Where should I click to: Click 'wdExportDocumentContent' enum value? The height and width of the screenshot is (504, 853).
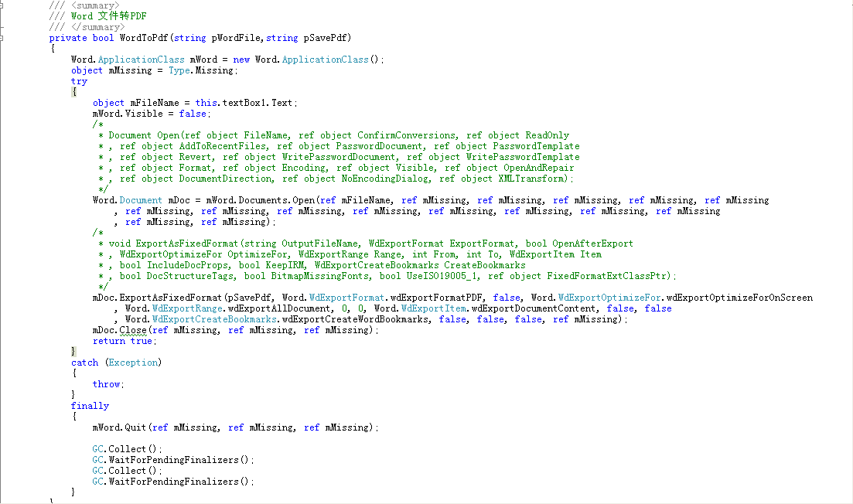click(x=534, y=308)
